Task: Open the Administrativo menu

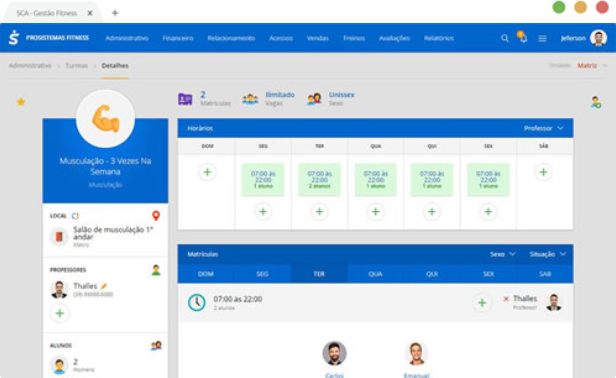Action: click(127, 38)
